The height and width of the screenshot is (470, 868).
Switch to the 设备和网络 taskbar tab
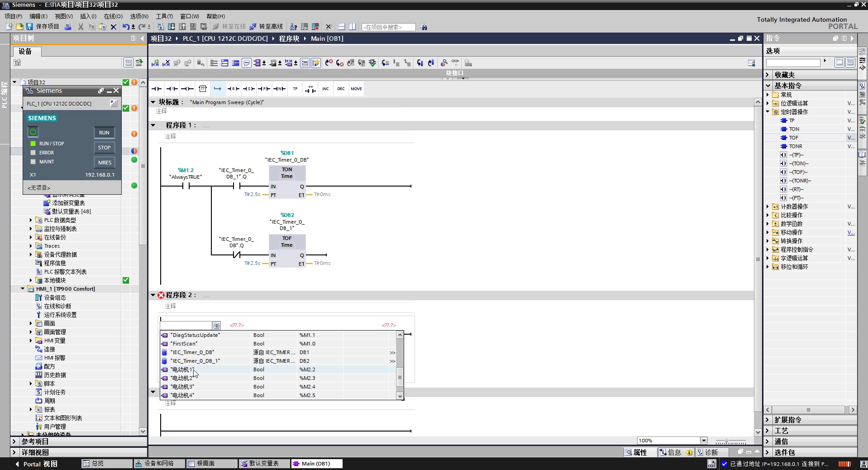(x=159, y=464)
